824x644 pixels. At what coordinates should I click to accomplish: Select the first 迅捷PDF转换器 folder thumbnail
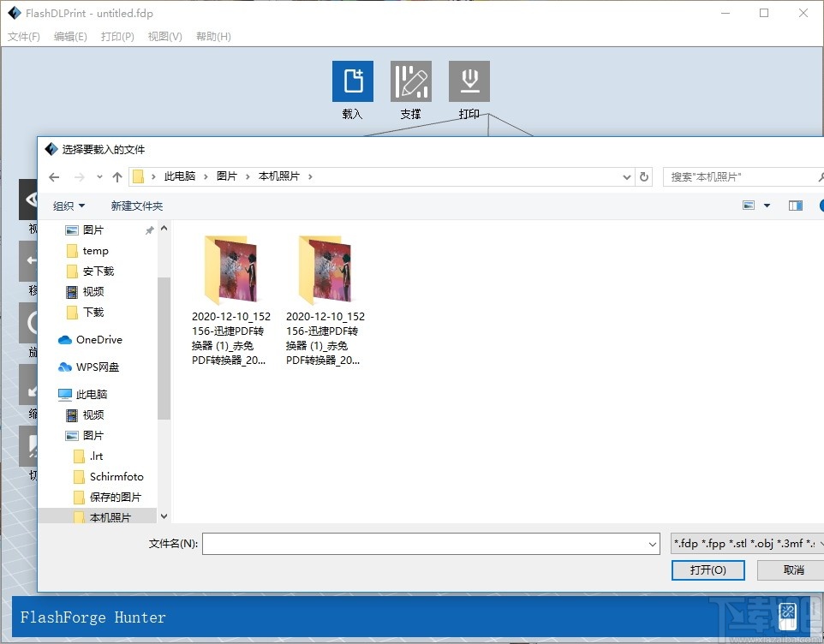point(230,270)
